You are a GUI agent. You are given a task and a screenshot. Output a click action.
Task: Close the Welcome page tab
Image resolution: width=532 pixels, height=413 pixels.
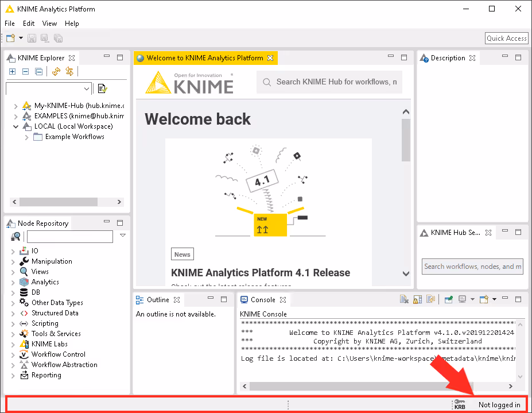coord(270,58)
